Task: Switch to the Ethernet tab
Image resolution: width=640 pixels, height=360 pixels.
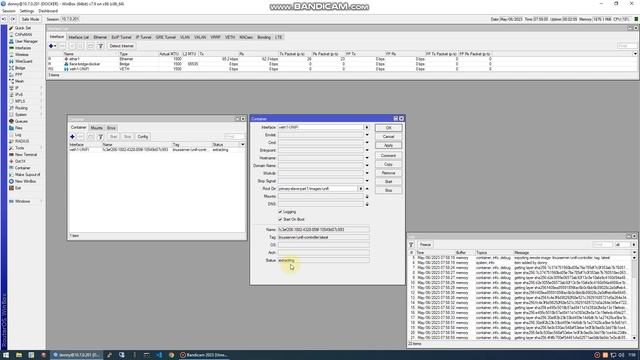Action: 100,37
